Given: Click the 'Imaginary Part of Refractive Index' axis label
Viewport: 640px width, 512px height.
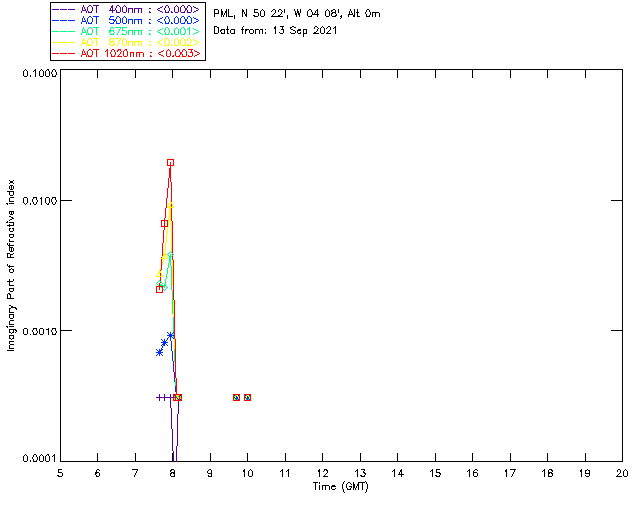Looking at the screenshot, I should click(x=11, y=265).
